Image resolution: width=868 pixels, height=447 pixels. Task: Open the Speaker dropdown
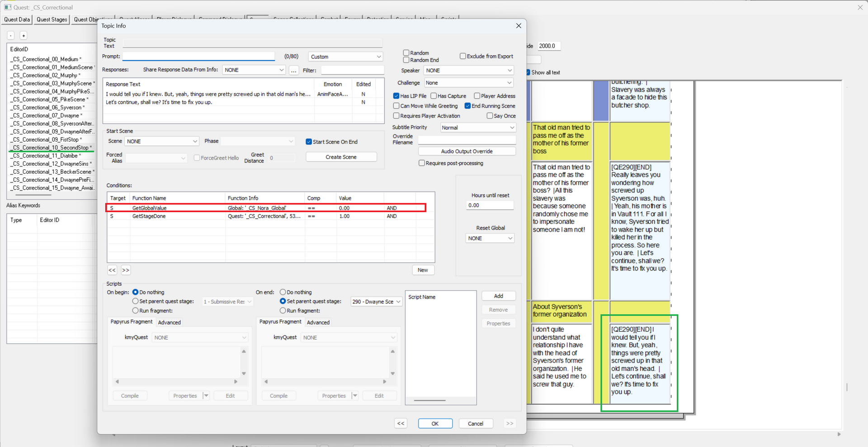[x=469, y=71]
